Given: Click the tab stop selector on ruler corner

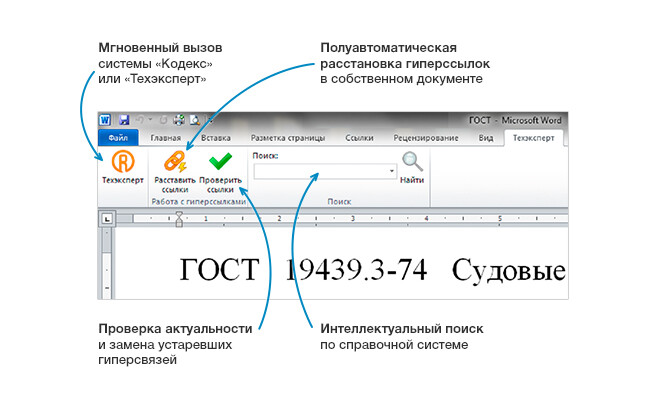Looking at the screenshot, I should click(107, 219).
